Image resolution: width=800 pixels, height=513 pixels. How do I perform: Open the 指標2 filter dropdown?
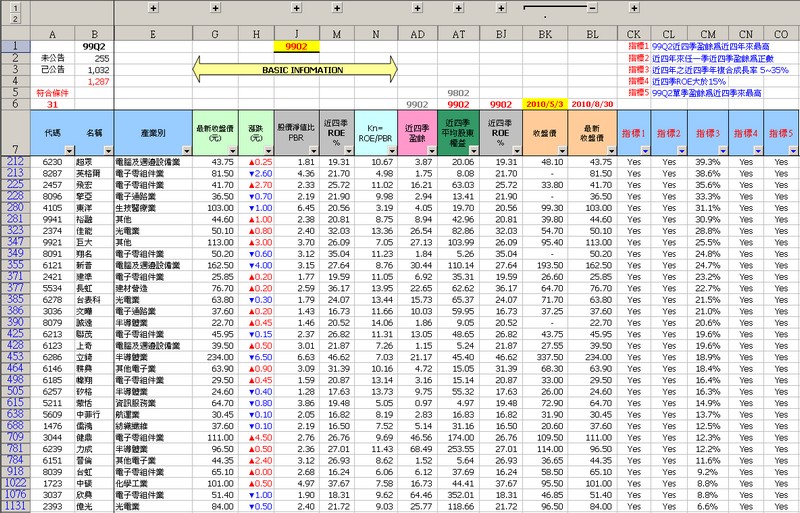(x=682, y=151)
